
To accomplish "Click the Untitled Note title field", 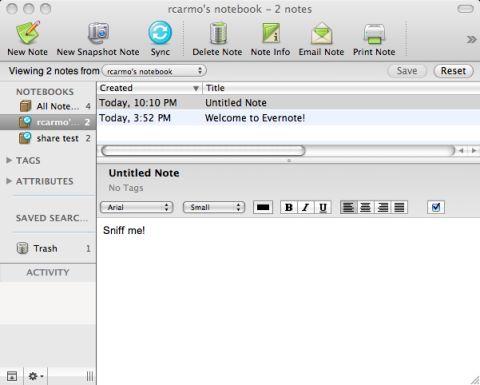I will 144,173.
